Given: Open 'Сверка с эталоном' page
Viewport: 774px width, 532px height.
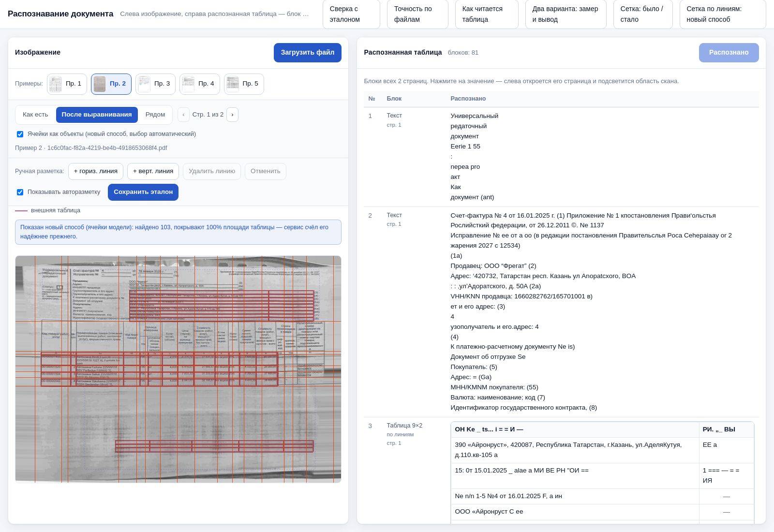Looking at the screenshot, I should tap(352, 15).
